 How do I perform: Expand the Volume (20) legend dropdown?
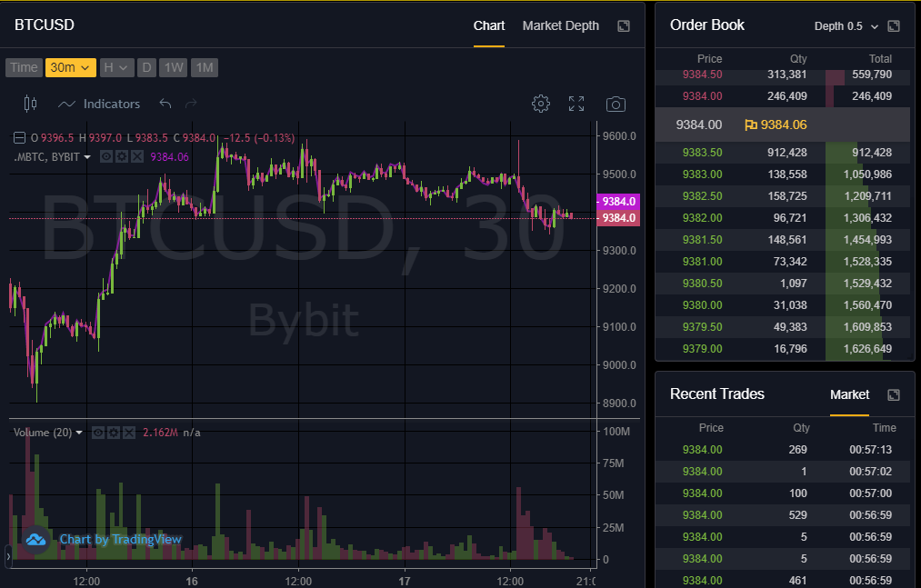[79, 433]
